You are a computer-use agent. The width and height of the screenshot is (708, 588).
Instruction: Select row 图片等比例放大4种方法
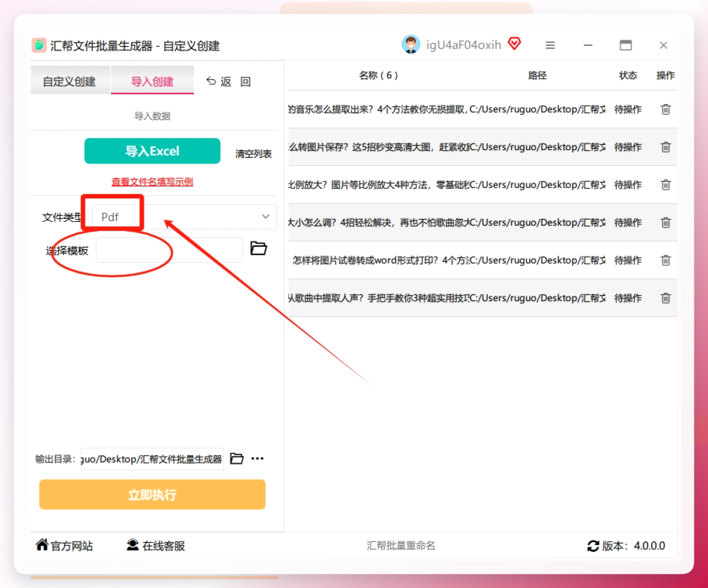click(483, 185)
